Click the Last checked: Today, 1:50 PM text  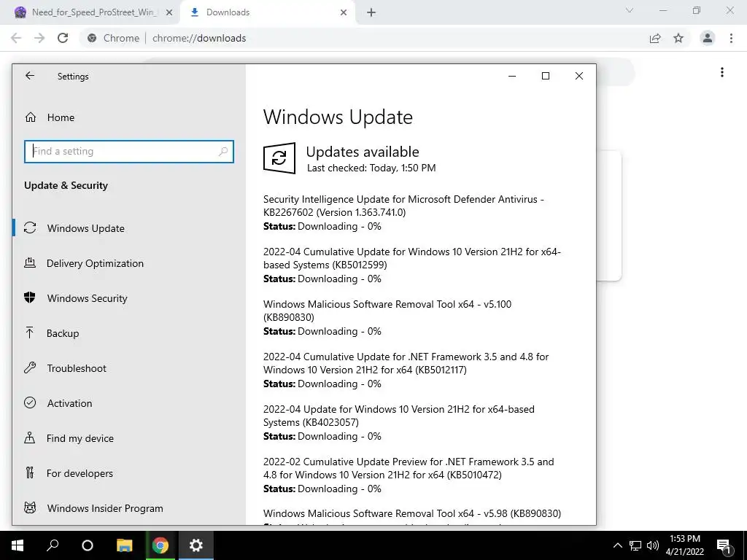(371, 168)
